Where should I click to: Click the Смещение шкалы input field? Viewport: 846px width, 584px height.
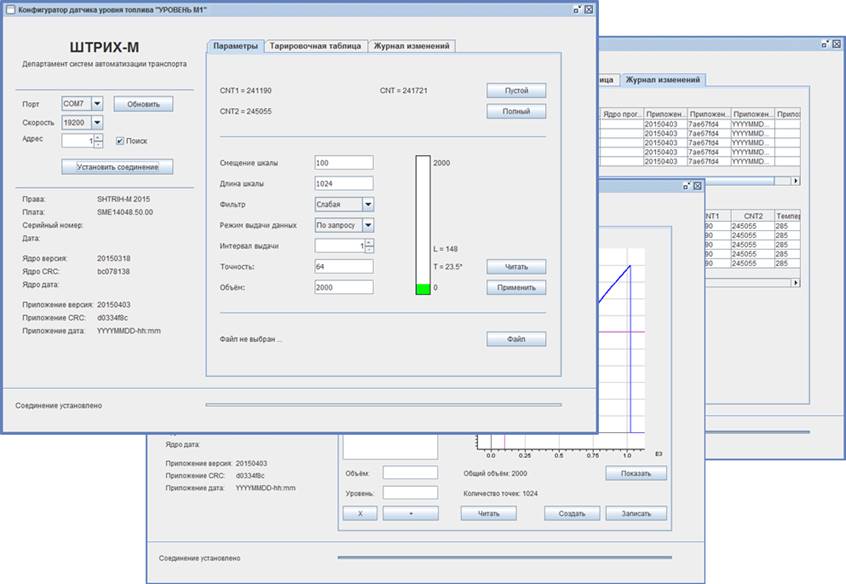click(x=343, y=162)
